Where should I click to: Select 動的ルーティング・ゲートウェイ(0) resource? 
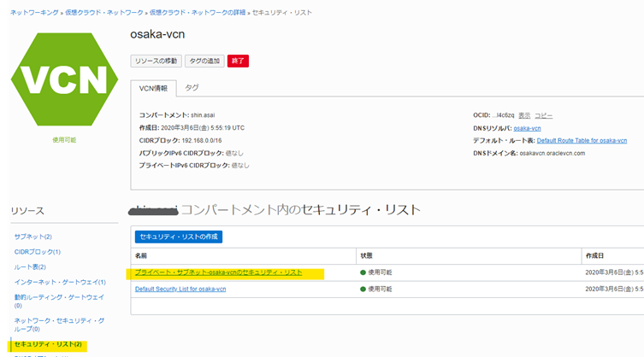click(x=59, y=301)
